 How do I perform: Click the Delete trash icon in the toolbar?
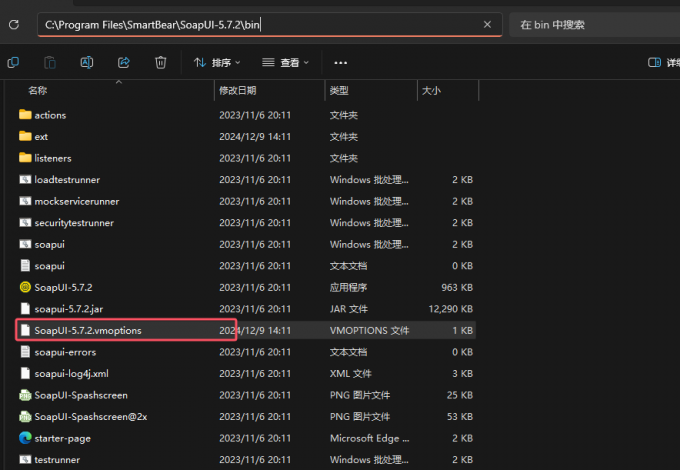tap(160, 62)
